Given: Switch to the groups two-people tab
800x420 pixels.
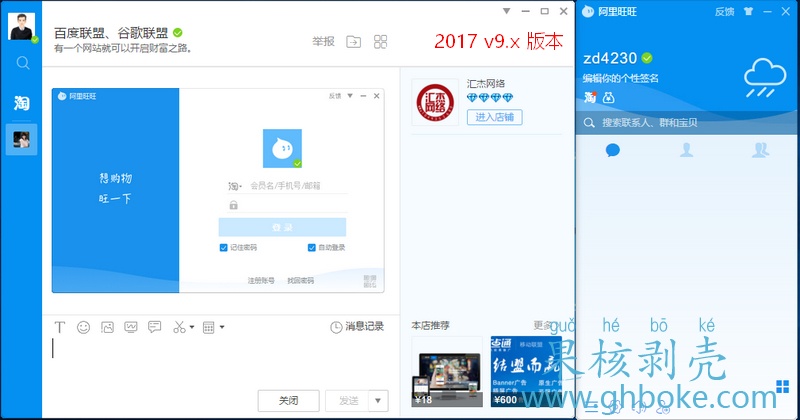Looking at the screenshot, I should pyautogui.click(x=760, y=150).
